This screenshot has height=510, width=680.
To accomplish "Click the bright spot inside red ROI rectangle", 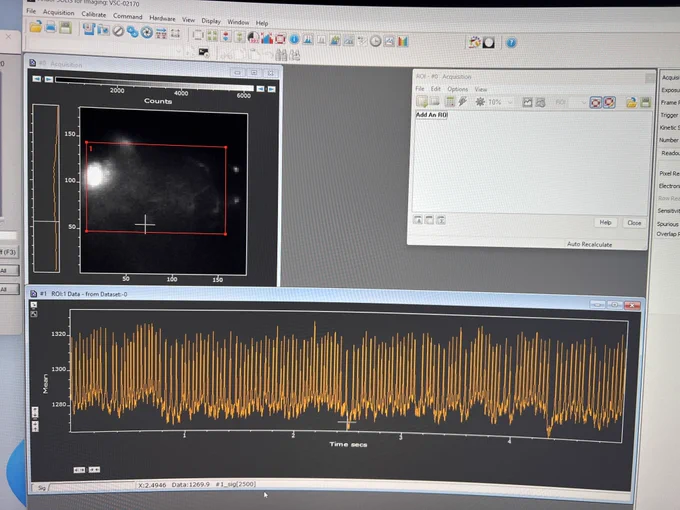I will click(x=96, y=174).
